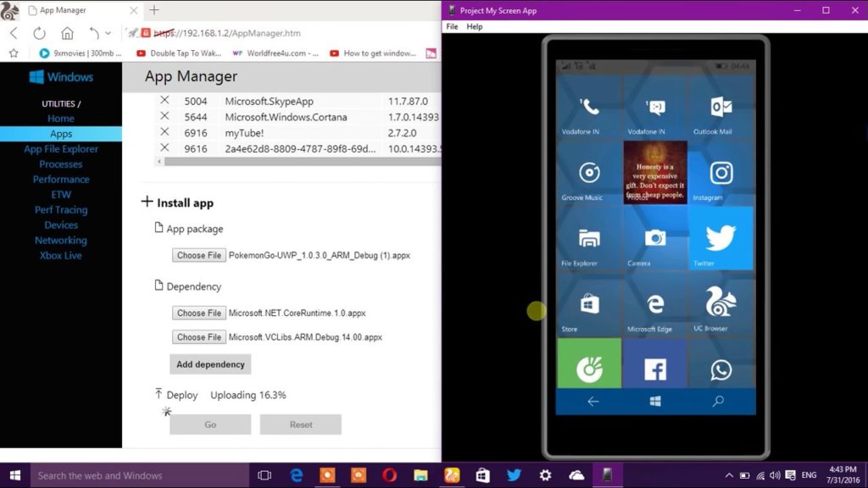Open the Networking section in the sidebar
Screen dimensions: 868x488
pyautogui.click(x=60, y=240)
